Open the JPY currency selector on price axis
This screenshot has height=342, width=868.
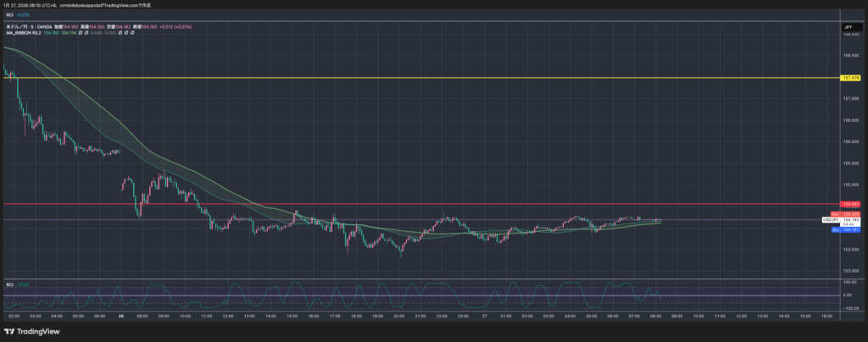pyautogui.click(x=848, y=28)
